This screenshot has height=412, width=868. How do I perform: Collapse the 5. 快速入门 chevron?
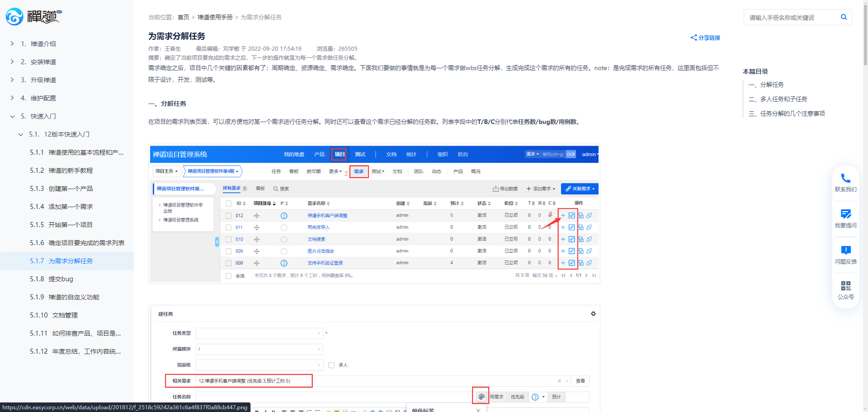click(x=12, y=116)
